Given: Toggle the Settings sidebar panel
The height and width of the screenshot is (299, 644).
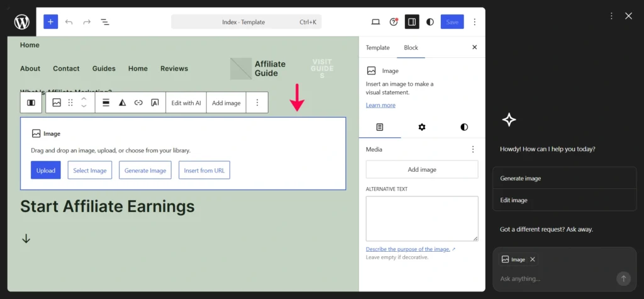Looking at the screenshot, I should point(412,22).
